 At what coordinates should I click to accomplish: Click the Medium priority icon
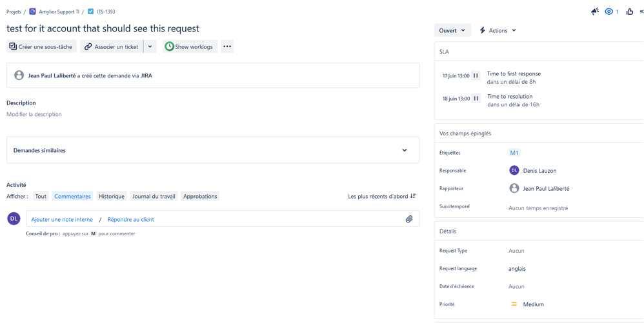(514, 304)
